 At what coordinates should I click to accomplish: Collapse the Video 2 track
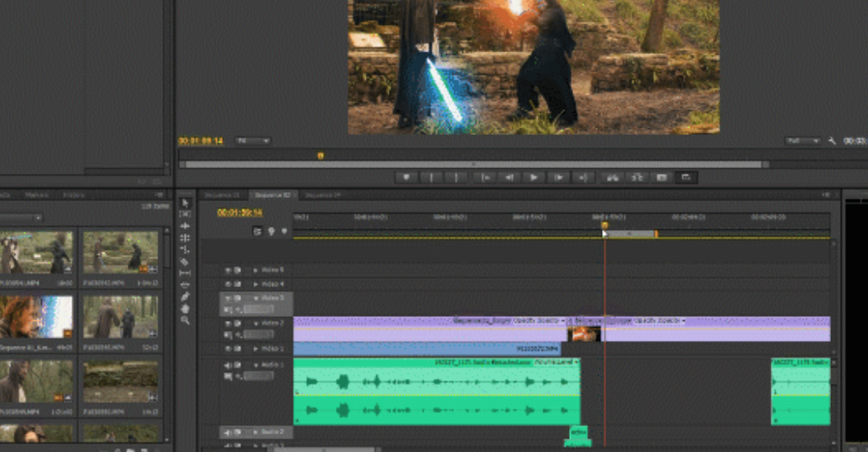pyautogui.click(x=256, y=323)
